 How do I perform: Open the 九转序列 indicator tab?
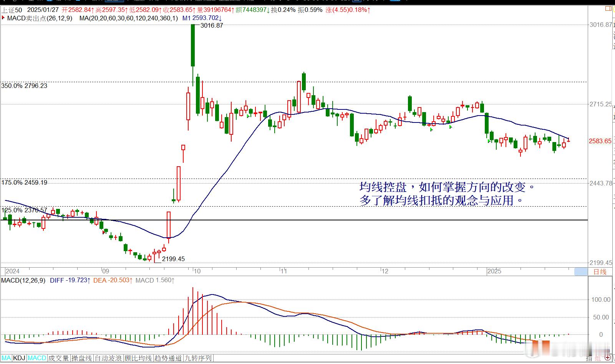[x=198, y=358]
